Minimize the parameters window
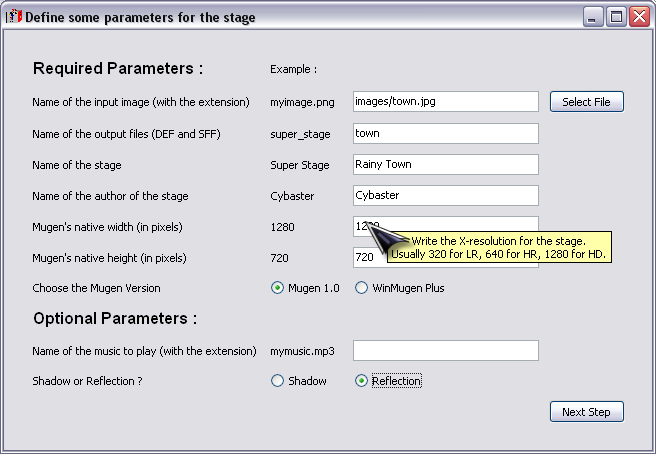This screenshot has height=454, width=656. click(594, 17)
